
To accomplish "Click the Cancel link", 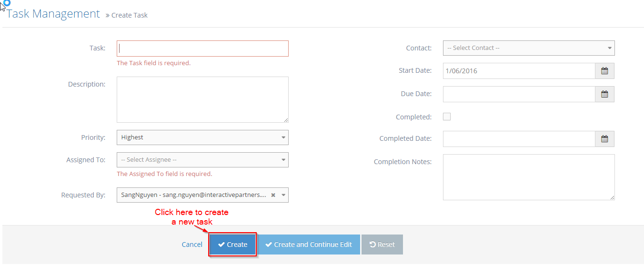I will [192, 244].
